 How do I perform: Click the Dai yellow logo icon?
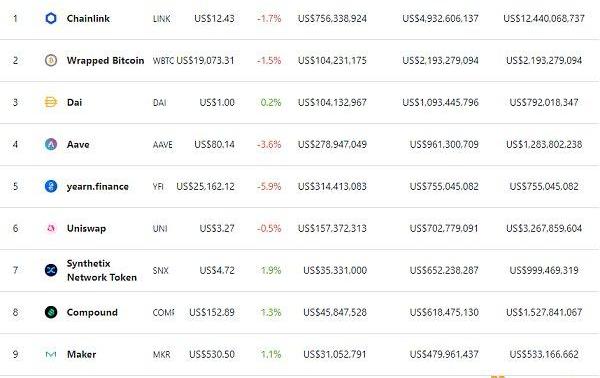(51, 103)
